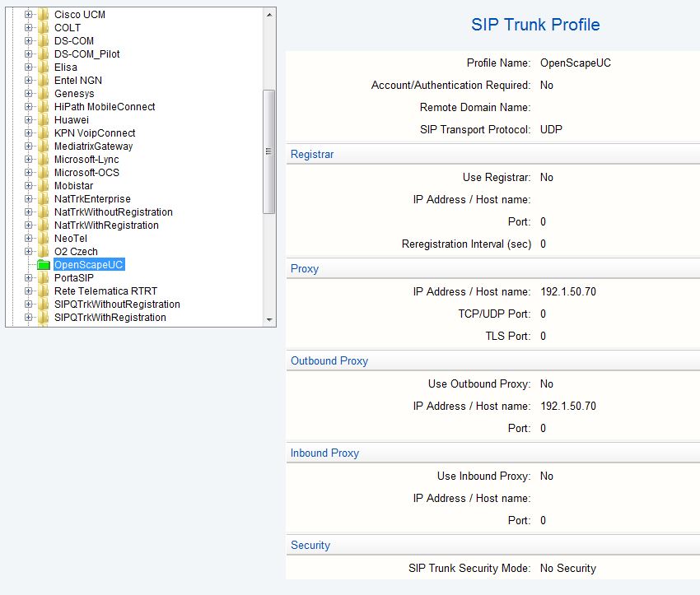Select the DS-COM profile entry
Screen dimensions: 700x595
(x=74, y=41)
